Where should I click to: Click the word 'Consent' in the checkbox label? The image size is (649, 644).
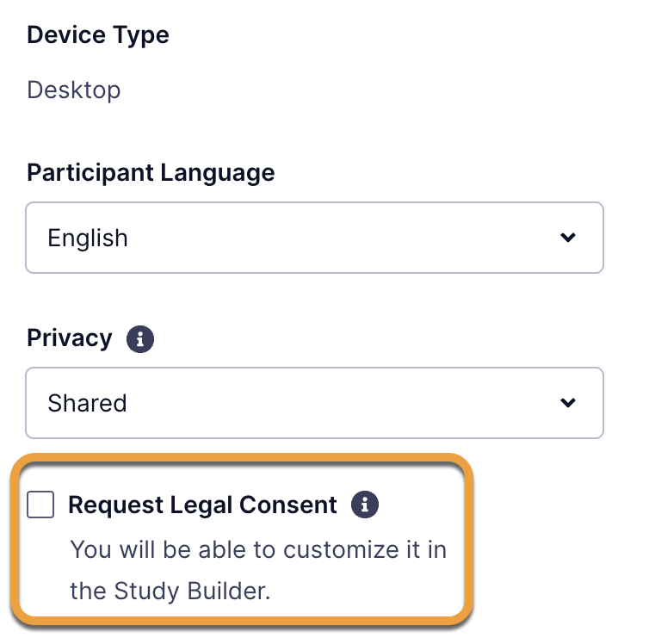pos(288,505)
